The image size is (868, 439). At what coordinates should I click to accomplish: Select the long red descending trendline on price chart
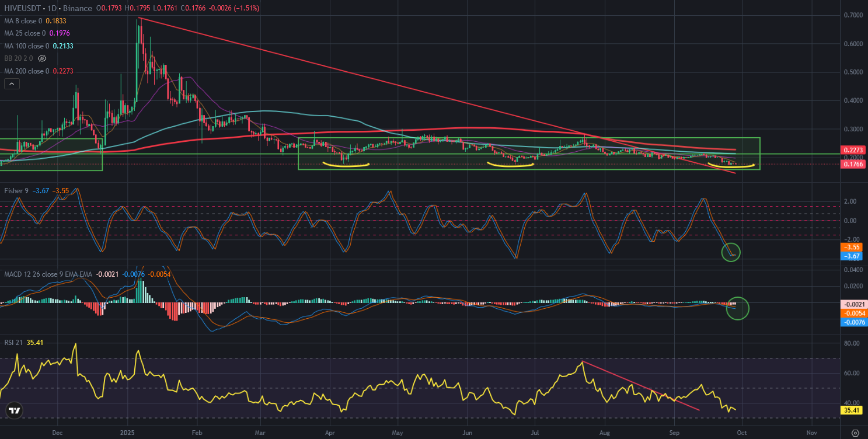350,77
